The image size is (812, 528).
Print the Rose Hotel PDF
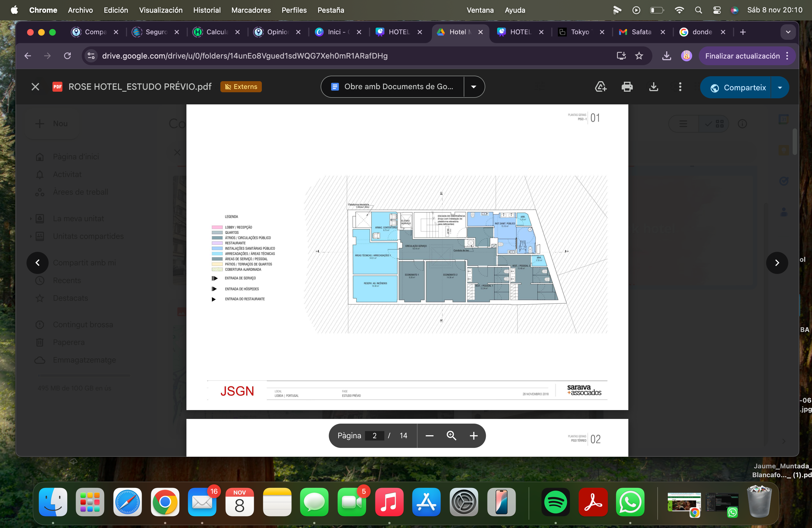pyautogui.click(x=627, y=87)
